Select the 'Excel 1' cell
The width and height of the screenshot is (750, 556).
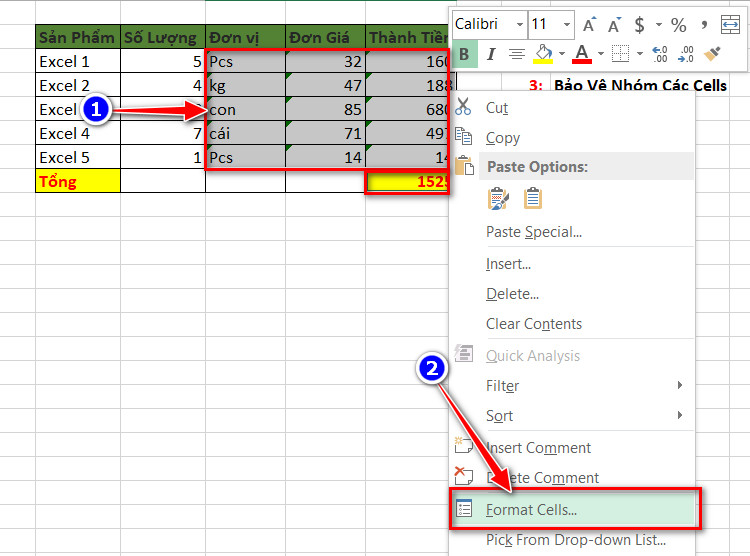coord(78,61)
